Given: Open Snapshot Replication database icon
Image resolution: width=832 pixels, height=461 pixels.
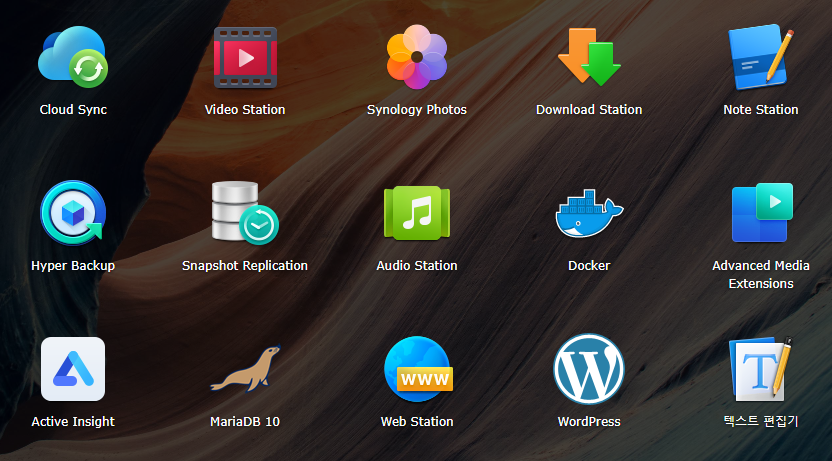Looking at the screenshot, I should 245,213.
